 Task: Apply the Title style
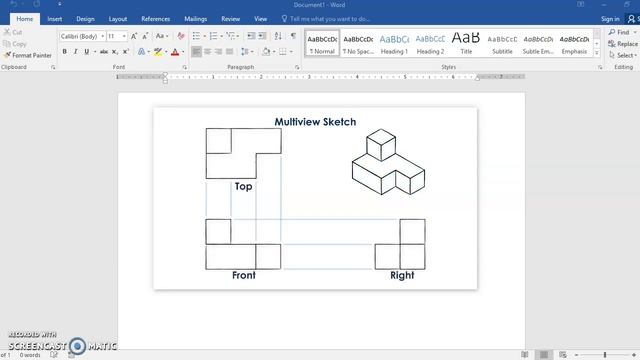click(466, 43)
